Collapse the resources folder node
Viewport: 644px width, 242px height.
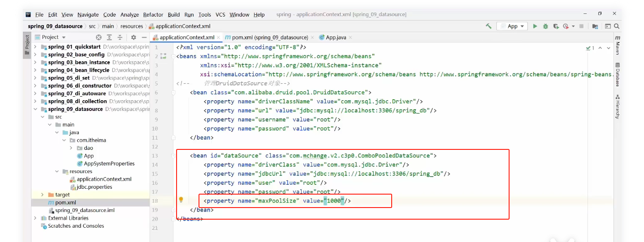(57, 171)
